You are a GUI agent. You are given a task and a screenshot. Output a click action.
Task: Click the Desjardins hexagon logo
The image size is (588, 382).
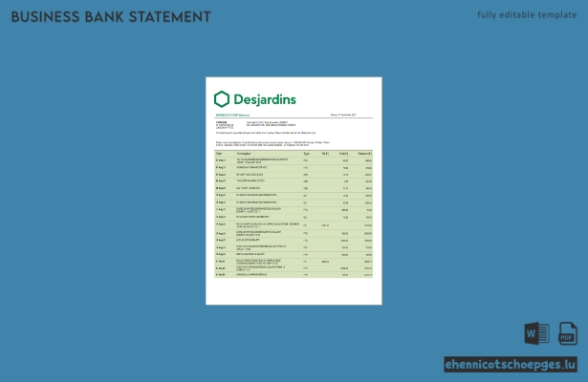click(x=222, y=99)
